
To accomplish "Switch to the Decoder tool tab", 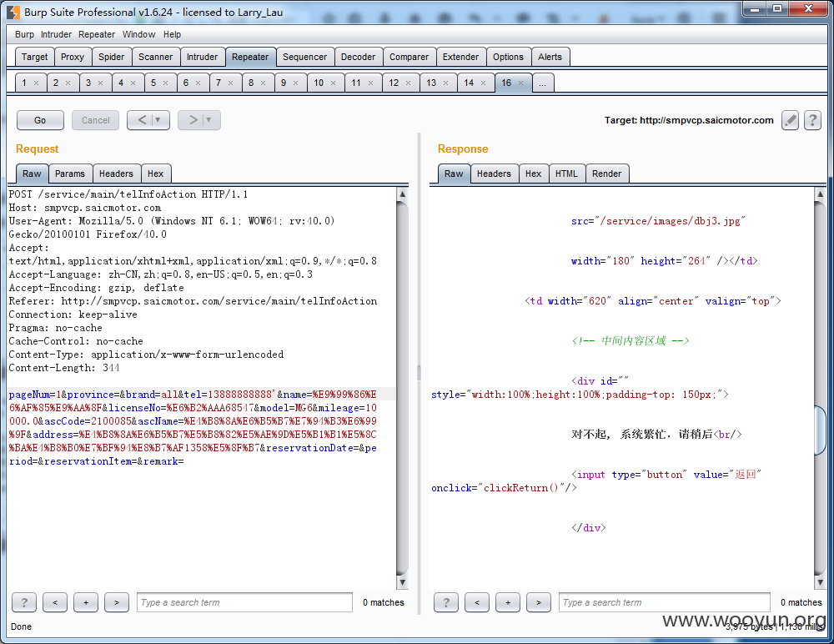I will coord(358,57).
